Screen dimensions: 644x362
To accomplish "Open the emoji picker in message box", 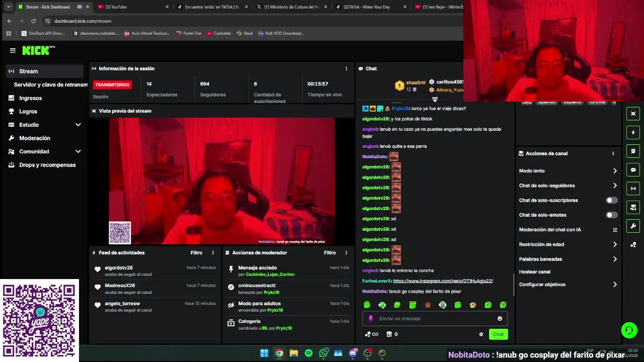I will click(500, 318).
